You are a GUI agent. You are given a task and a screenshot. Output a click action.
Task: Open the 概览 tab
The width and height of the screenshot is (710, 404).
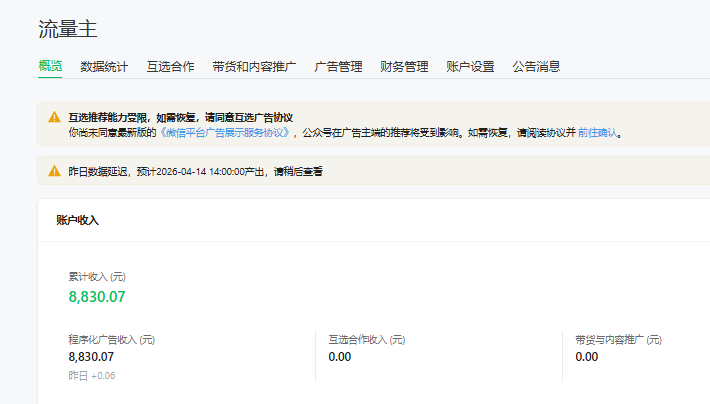point(50,66)
